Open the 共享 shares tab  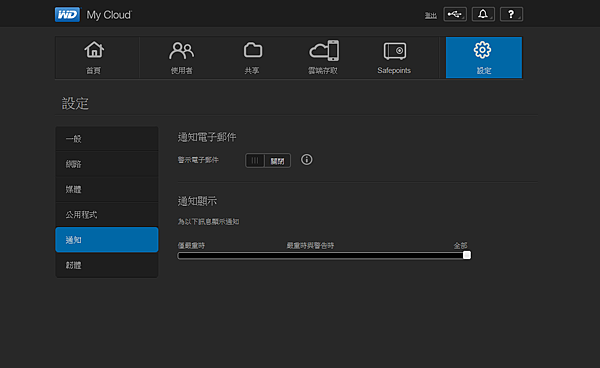tap(252, 57)
